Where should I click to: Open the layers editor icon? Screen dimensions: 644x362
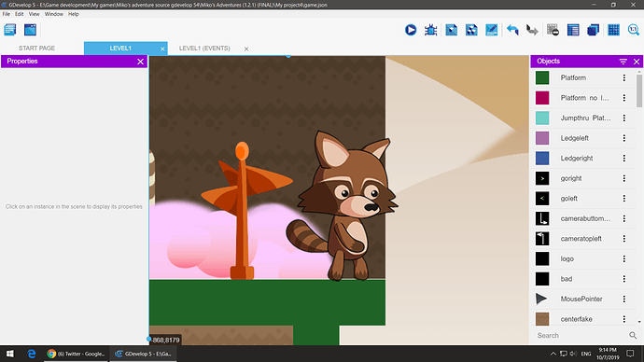tap(593, 30)
